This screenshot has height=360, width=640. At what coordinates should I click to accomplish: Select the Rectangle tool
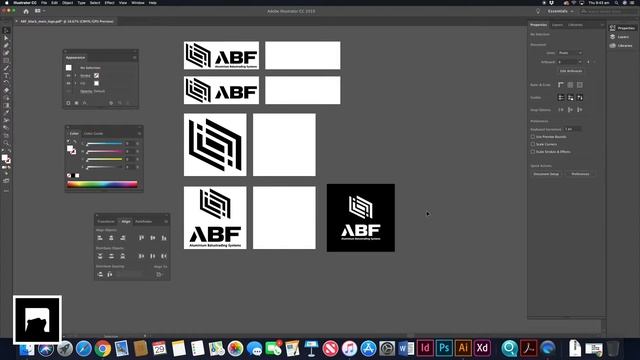coord(6,60)
